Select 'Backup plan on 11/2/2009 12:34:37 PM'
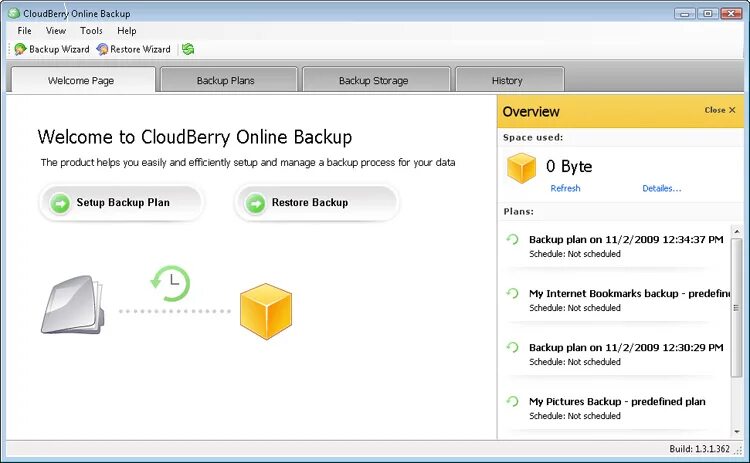The height and width of the screenshot is (463, 750). (626, 239)
